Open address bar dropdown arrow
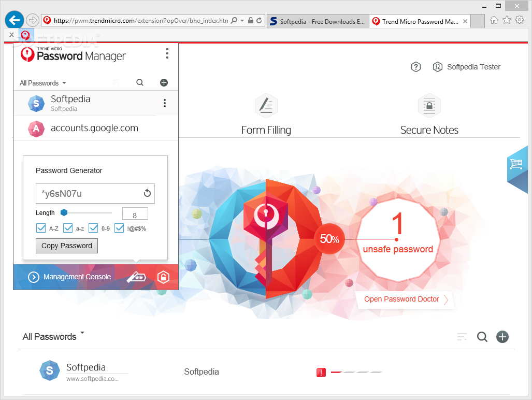 tap(242, 20)
